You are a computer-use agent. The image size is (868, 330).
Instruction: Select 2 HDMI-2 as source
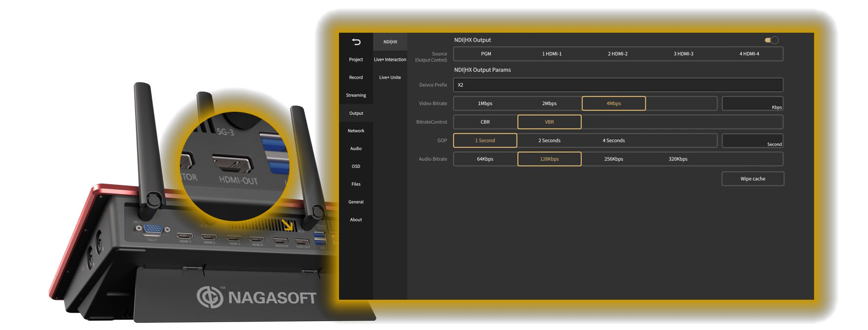618,54
